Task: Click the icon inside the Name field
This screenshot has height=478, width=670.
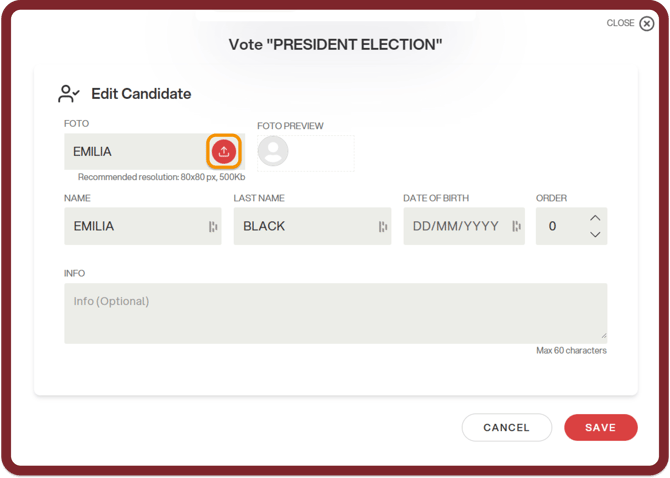Action: click(213, 227)
